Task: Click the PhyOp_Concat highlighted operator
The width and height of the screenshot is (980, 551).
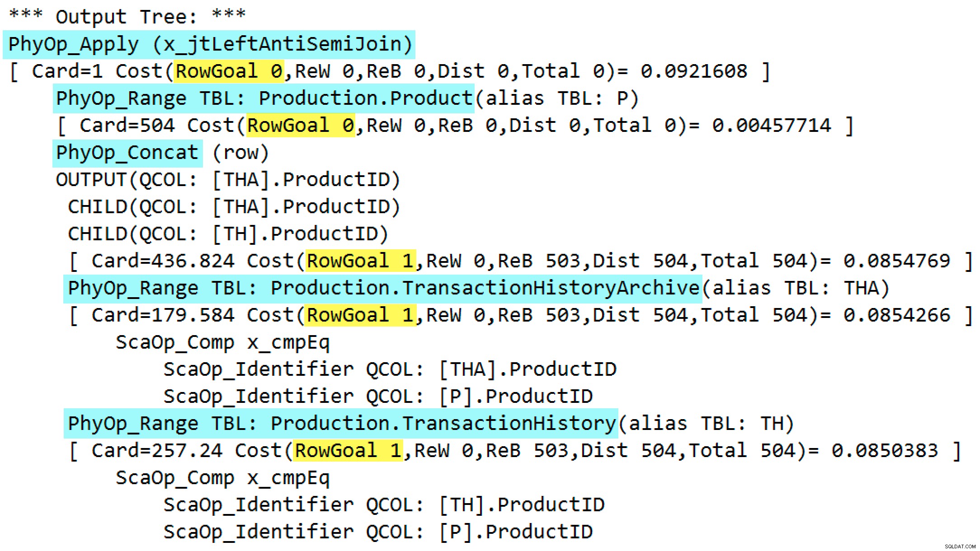Action: [x=127, y=153]
